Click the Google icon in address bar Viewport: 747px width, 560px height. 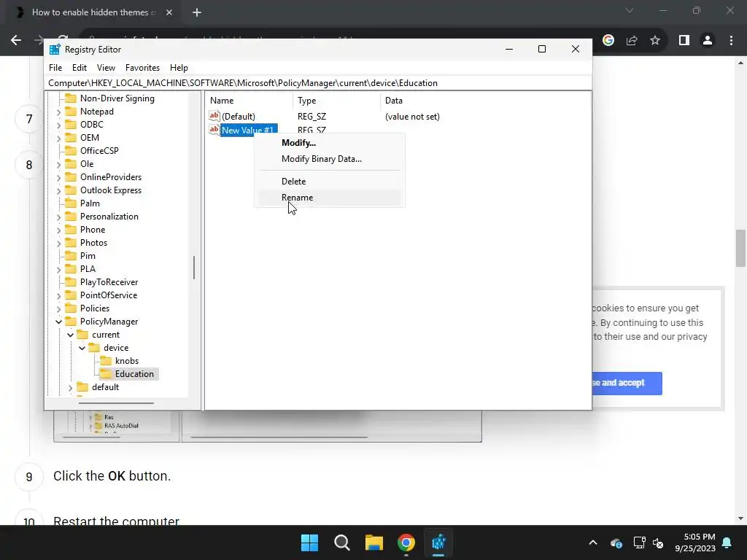(x=608, y=41)
